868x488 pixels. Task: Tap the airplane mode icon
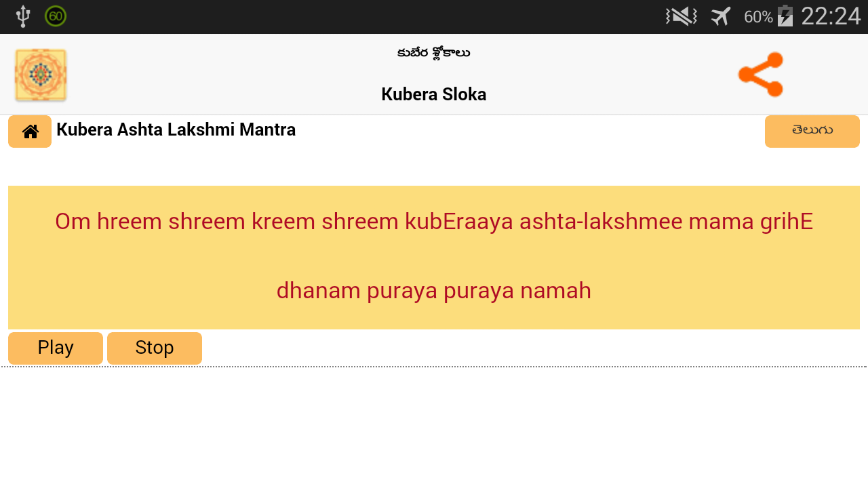(721, 16)
